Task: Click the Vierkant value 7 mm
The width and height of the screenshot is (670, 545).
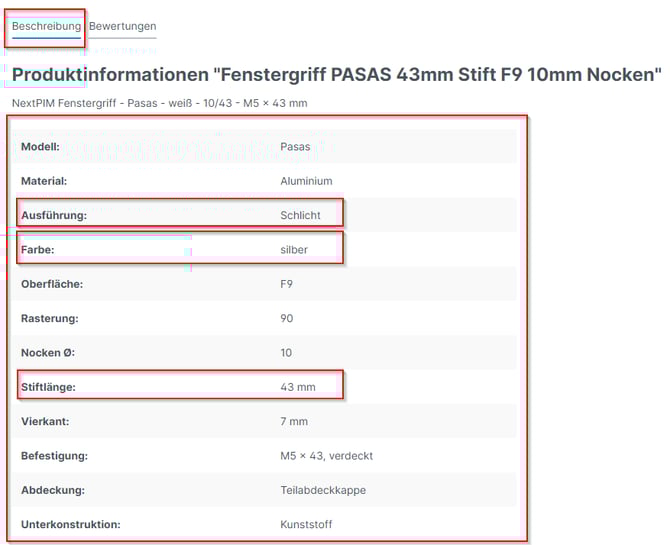Action: 294,422
